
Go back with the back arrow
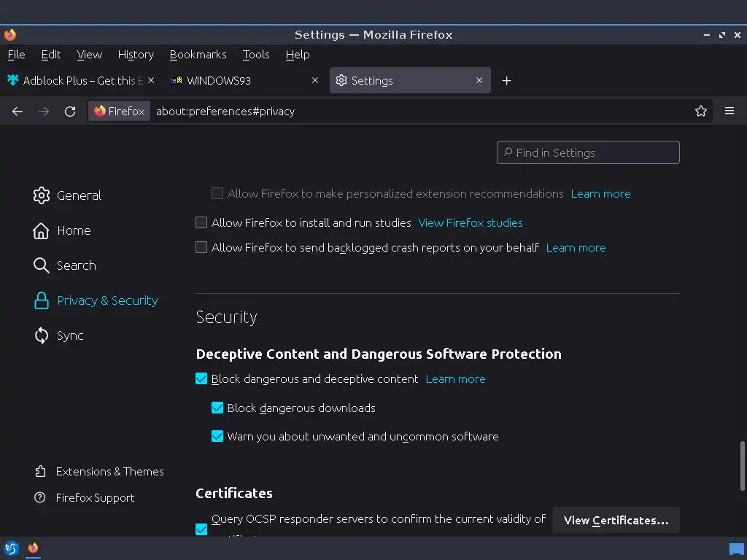click(x=18, y=112)
